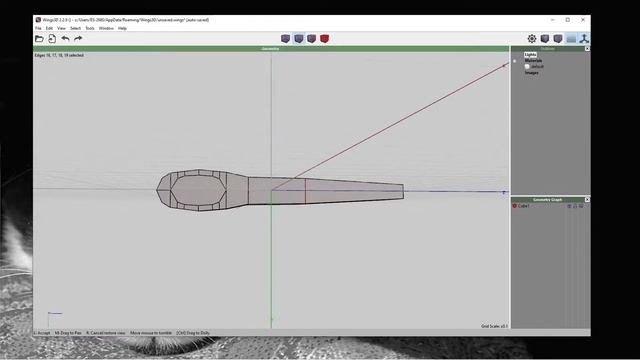Click '[Ctrl] Drag to Dolly' status text
Screen dimensions: 640x360
(193, 333)
